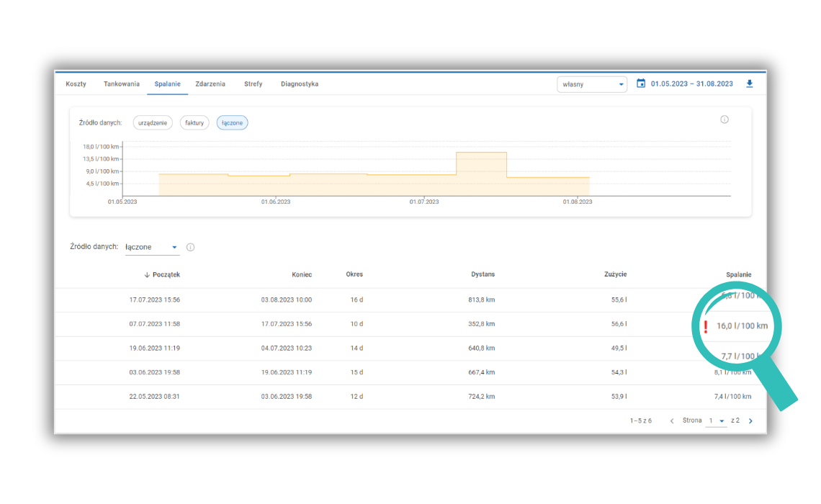Click red warning icon by 16,0 l/100 km
This screenshot has width=821, height=504.
coord(706,326)
